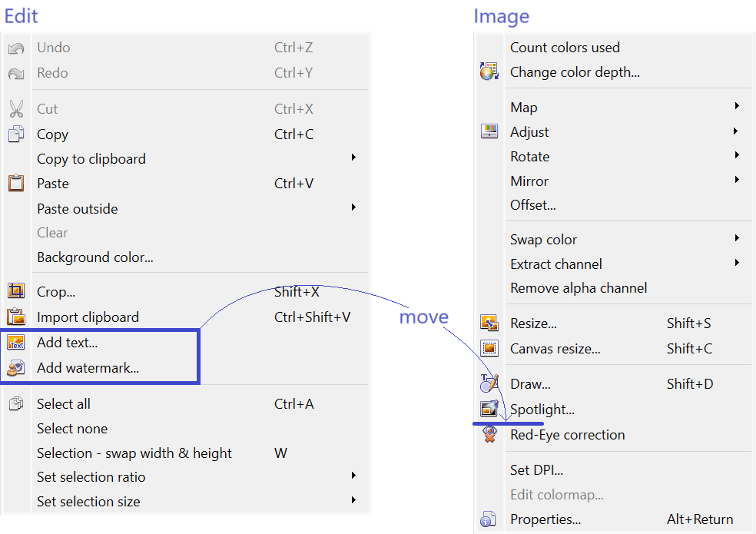
Task: Select Count colors used menu entry
Action: click(565, 48)
